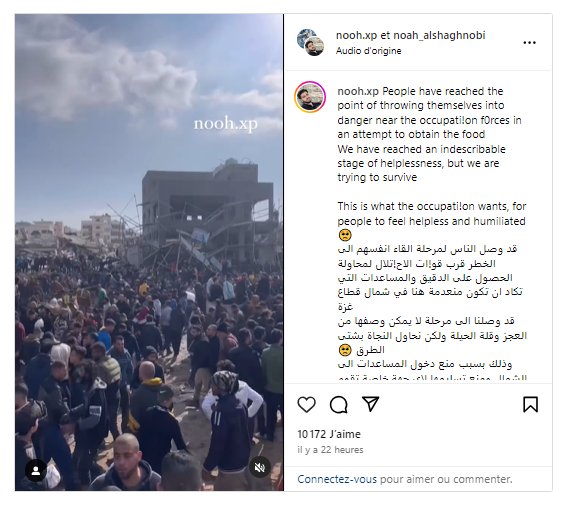Click the 'il y a 22 heures' timestamp
The width and height of the screenshot is (568, 506).
coord(330,450)
